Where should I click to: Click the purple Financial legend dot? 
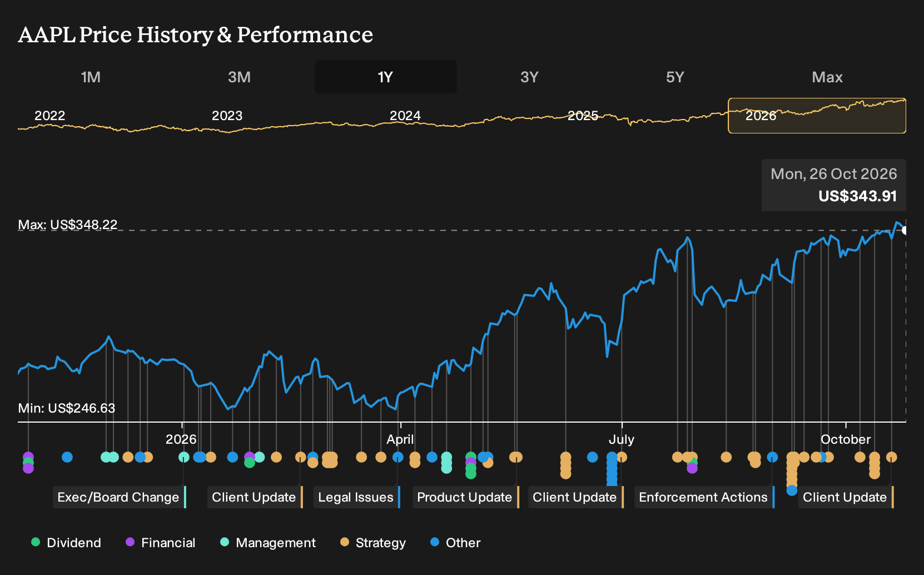coord(130,542)
